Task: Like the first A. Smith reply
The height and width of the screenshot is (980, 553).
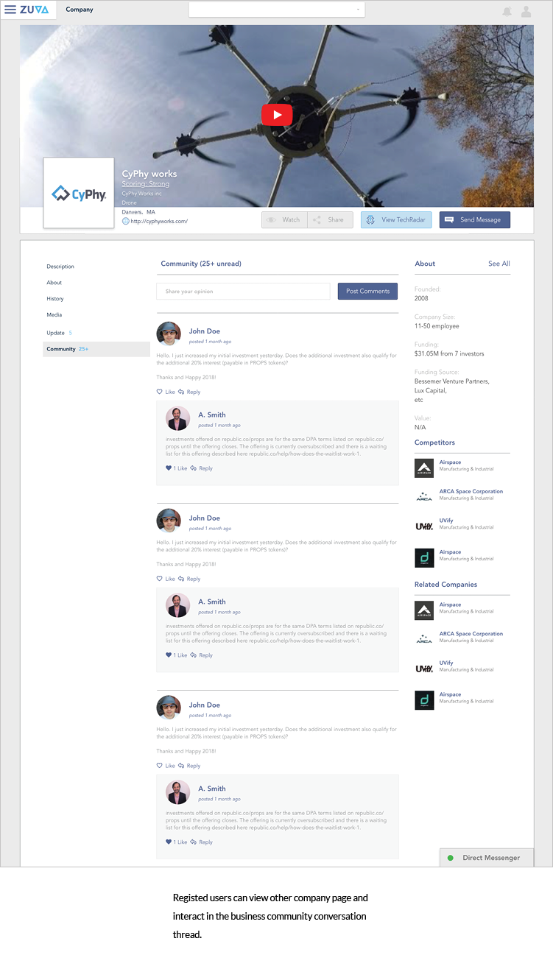Action: (x=176, y=468)
